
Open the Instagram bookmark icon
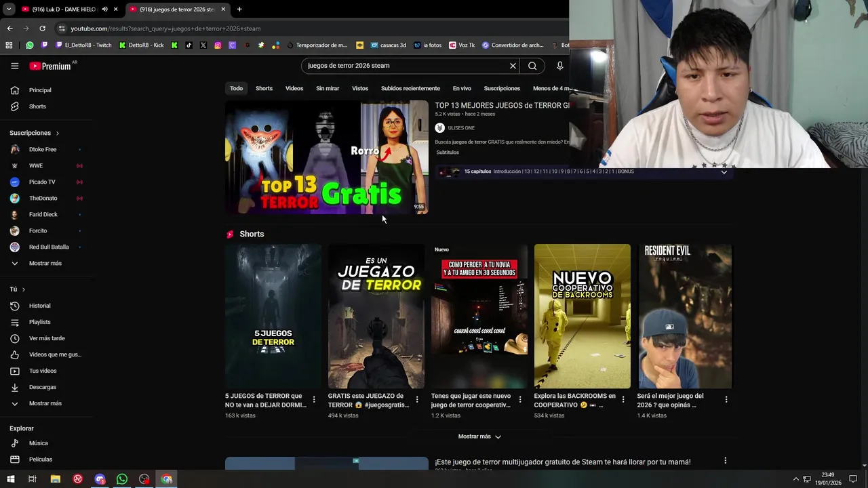(x=218, y=45)
